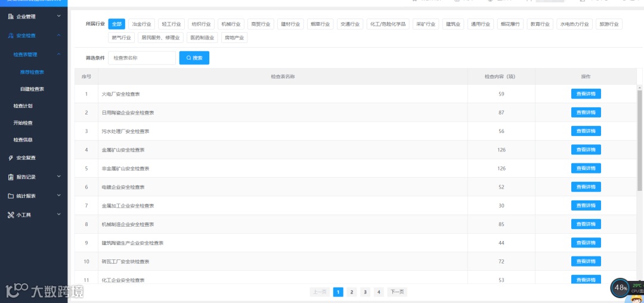644x303 pixels.
Task: Click the 小工具 tools icon
Action: tap(11, 215)
